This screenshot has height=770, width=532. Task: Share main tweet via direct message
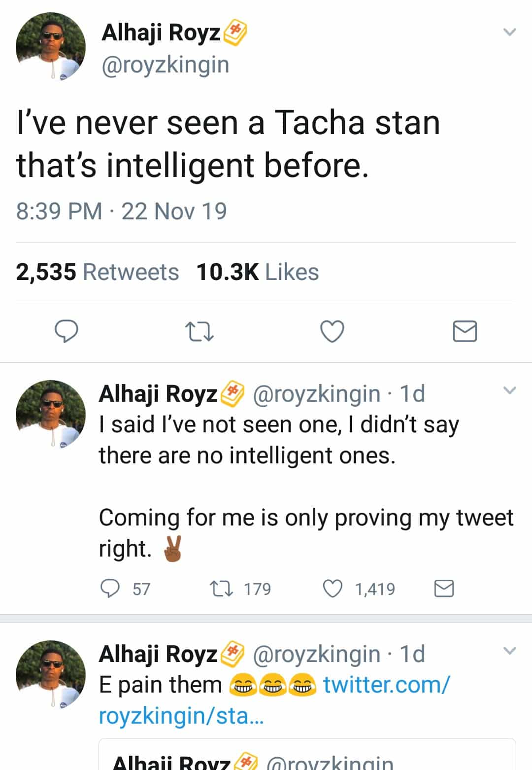point(465,331)
